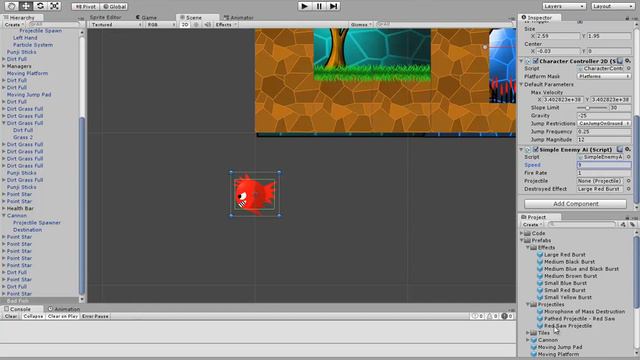The height and width of the screenshot is (360, 640).
Task: Select the Move (translate) tool
Action: pyautogui.click(x=26, y=6)
